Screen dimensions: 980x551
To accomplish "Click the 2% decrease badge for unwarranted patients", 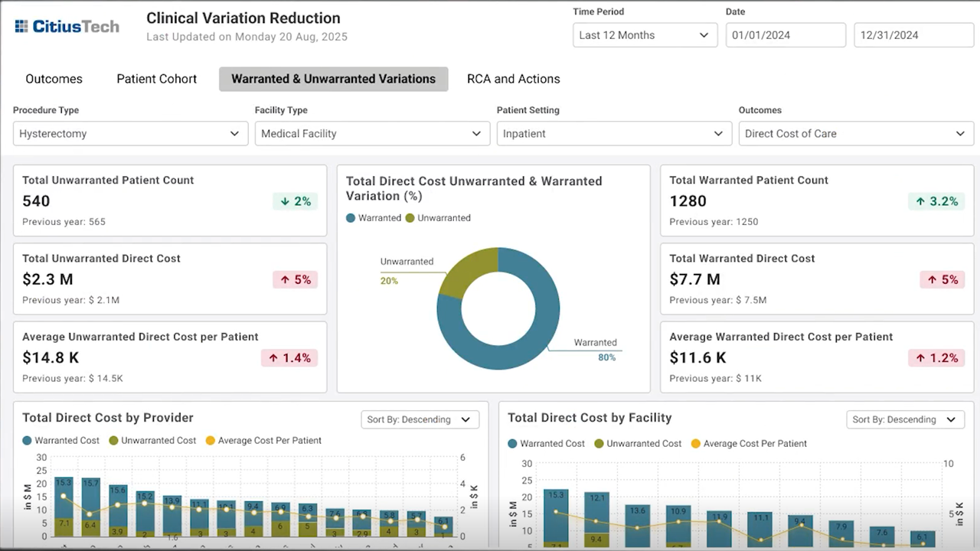I will coord(295,201).
